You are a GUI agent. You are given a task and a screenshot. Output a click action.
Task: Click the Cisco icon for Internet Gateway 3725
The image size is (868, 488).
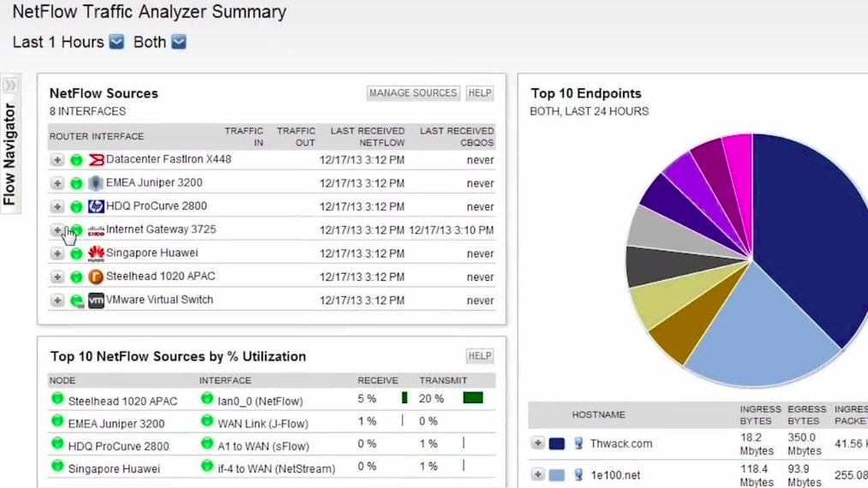(96, 230)
